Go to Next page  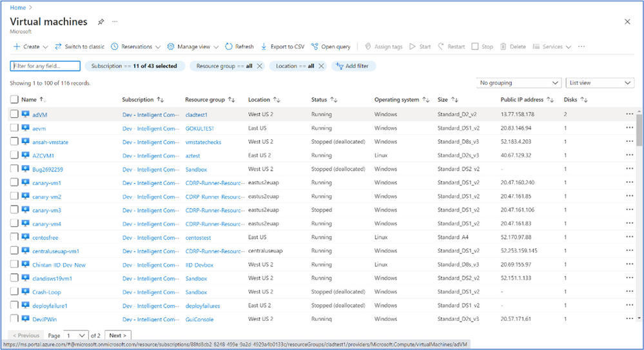click(x=118, y=336)
